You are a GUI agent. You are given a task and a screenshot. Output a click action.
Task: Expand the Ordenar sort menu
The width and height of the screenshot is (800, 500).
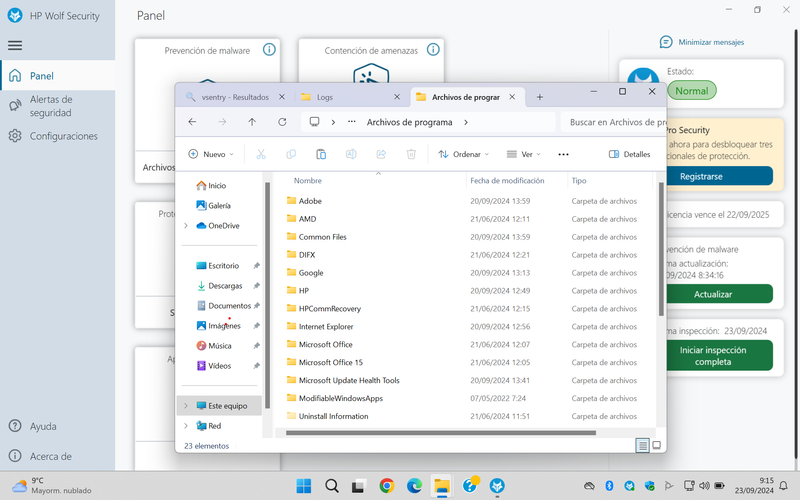click(x=464, y=154)
